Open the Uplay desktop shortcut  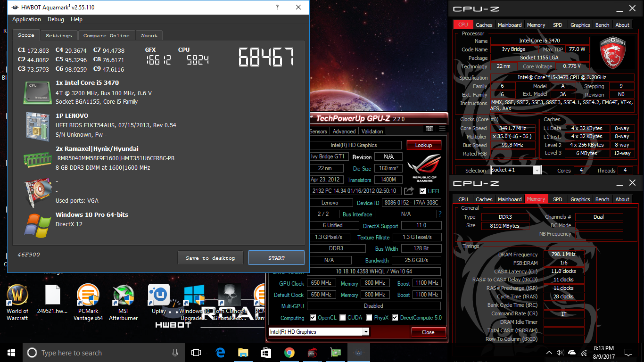159,299
